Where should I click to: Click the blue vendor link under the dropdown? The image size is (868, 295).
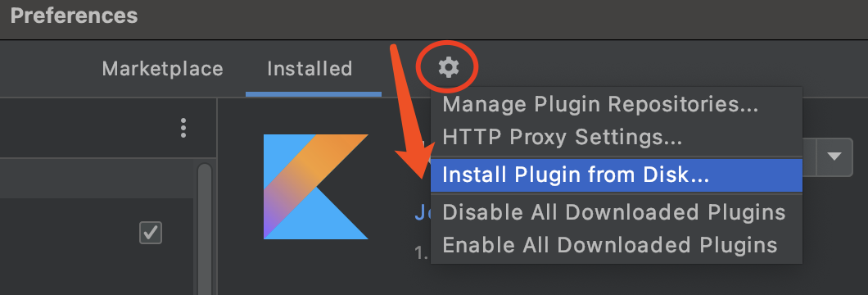point(423,212)
